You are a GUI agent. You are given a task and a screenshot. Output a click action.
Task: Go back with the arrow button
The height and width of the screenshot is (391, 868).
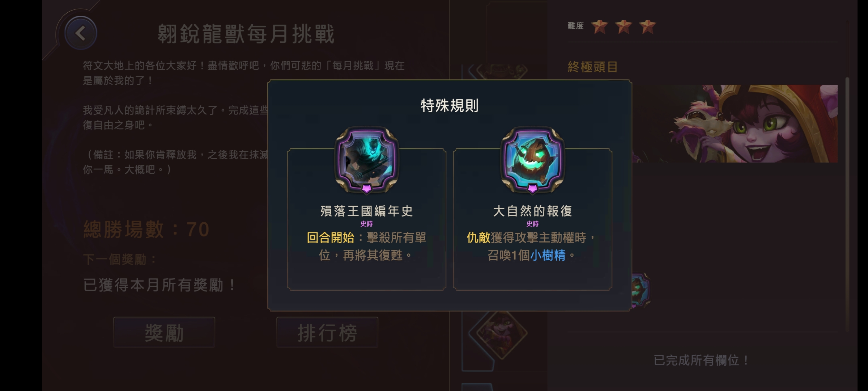point(81,33)
